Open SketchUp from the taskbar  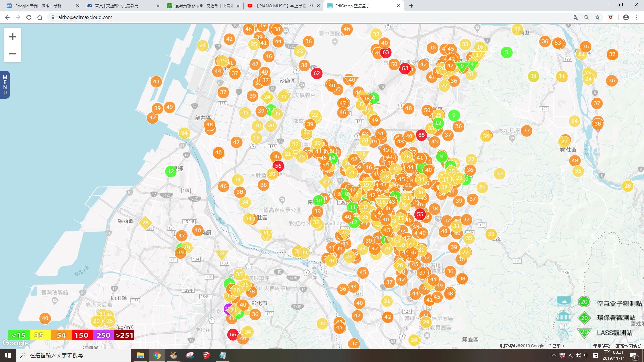coord(206,355)
